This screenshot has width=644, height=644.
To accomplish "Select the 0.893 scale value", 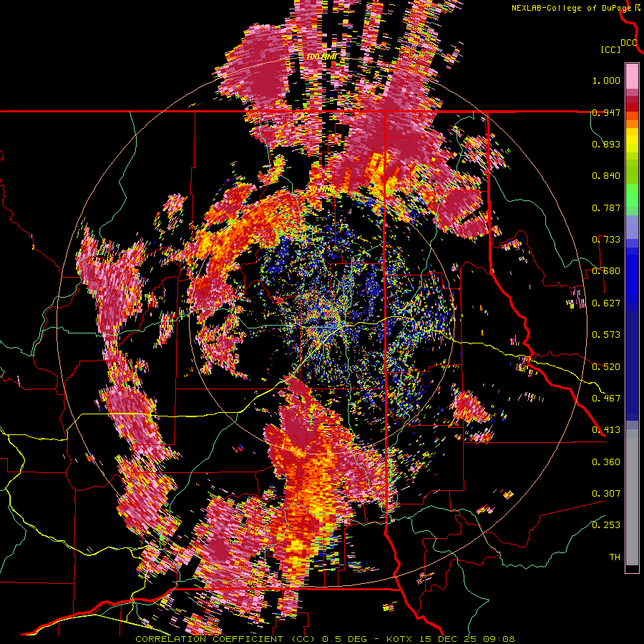I will click(x=606, y=144).
